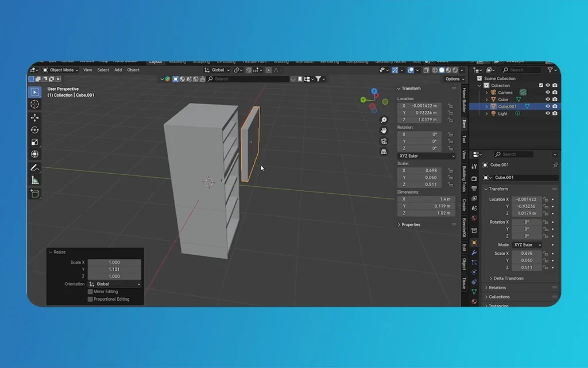The width and height of the screenshot is (588, 368).
Task: Enable the Proportional Editing checkbox
Action: pyautogui.click(x=90, y=299)
